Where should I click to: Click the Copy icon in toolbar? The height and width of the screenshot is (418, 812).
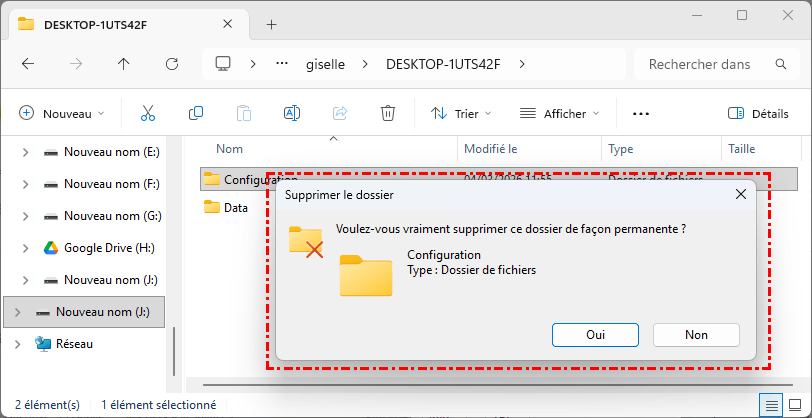tap(196, 113)
